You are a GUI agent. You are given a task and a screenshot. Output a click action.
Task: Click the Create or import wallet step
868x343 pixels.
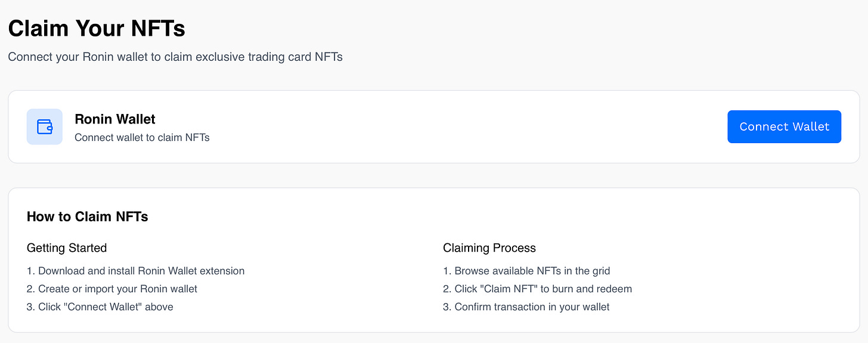[112, 289]
